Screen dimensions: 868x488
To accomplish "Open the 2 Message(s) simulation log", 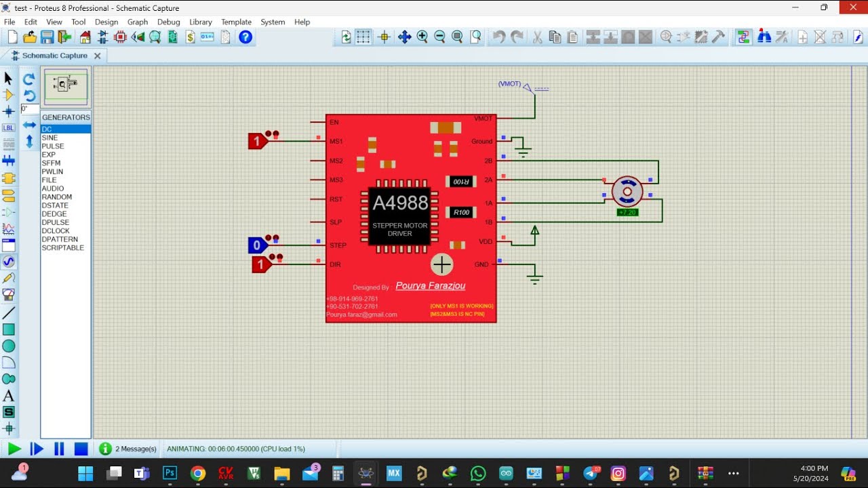I will point(128,449).
